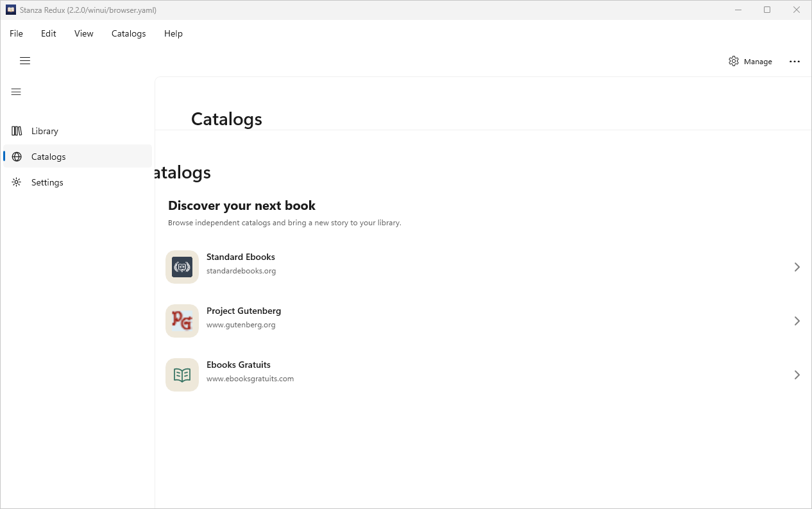Viewport: 812px width, 509px height.
Task: Open the more options ellipsis menu
Action: [x=795, y=62]
